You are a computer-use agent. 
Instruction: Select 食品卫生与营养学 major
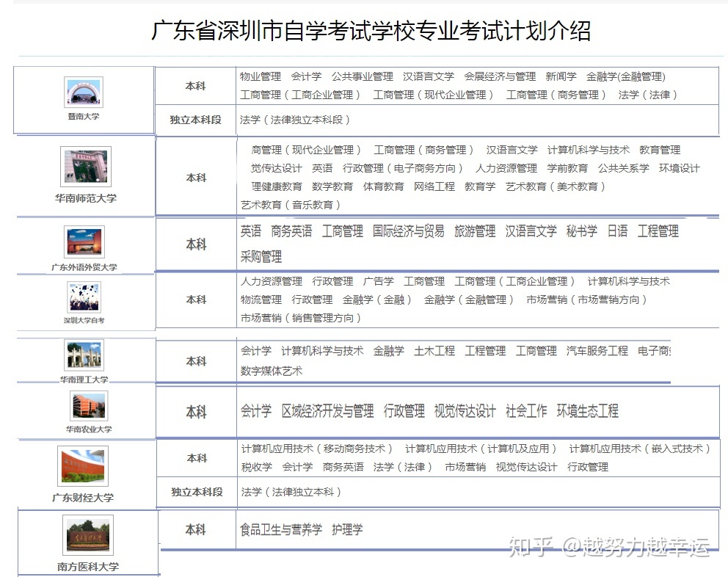(281, 529)
